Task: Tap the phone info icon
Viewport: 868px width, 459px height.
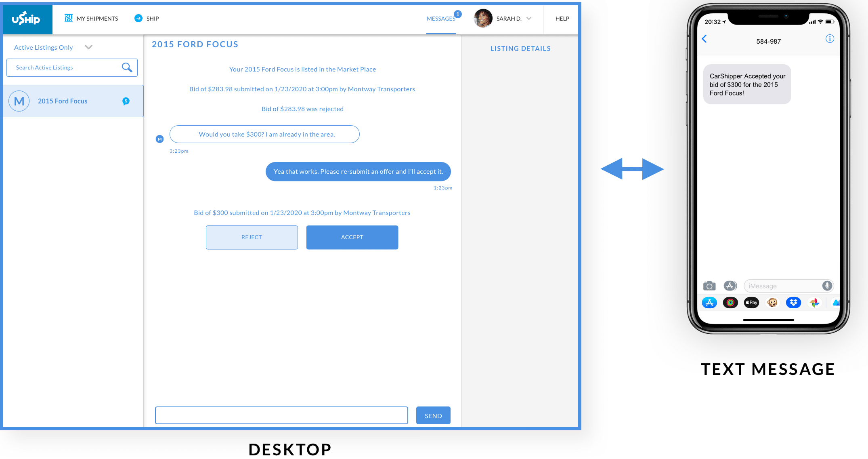Action: click(830, 39)
